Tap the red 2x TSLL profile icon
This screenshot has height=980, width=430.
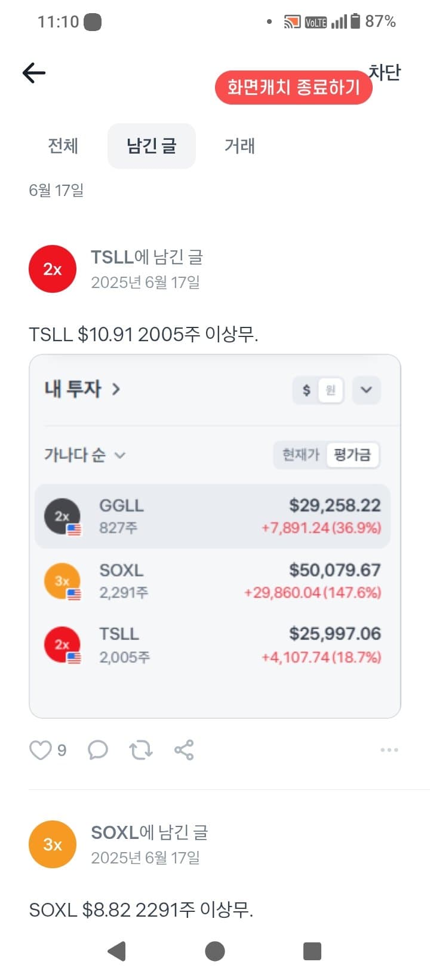pyautogui.click(x=53, y=269)
